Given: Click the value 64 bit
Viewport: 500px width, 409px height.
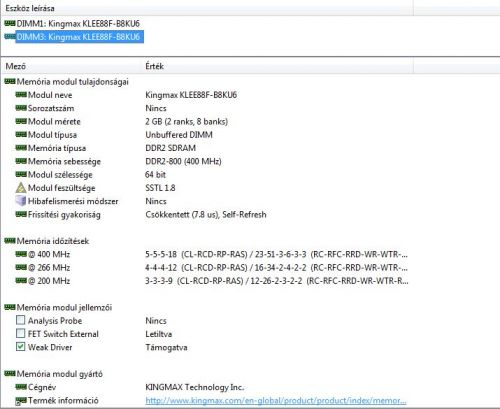Looking at the screenshot, I should click(156, 174).
